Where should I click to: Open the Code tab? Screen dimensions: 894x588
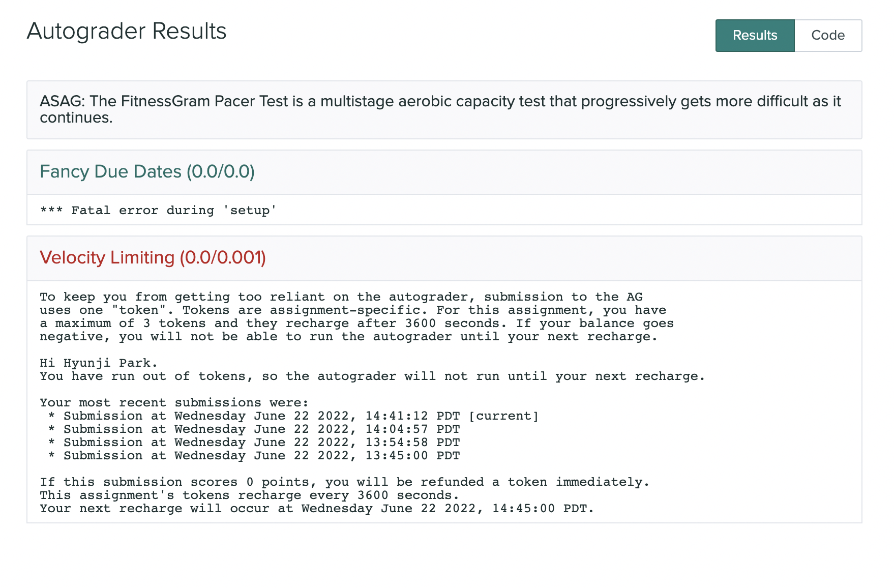(827, 35)
